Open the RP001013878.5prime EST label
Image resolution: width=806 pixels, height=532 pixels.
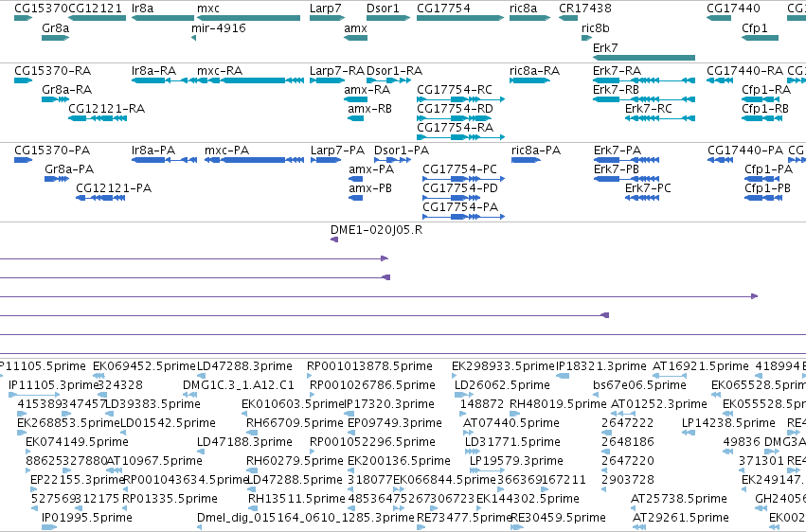coord(369,366)
